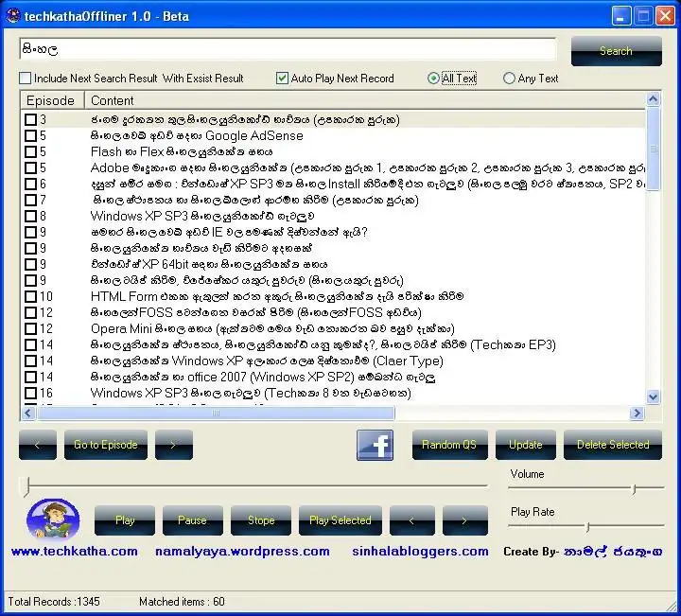Click the techkatha mascot logo
The height and width of the screenshot is (616, 681).
53,519
